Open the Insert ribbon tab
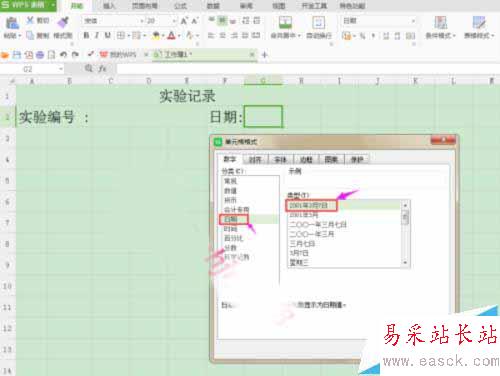 pos(109,6)
